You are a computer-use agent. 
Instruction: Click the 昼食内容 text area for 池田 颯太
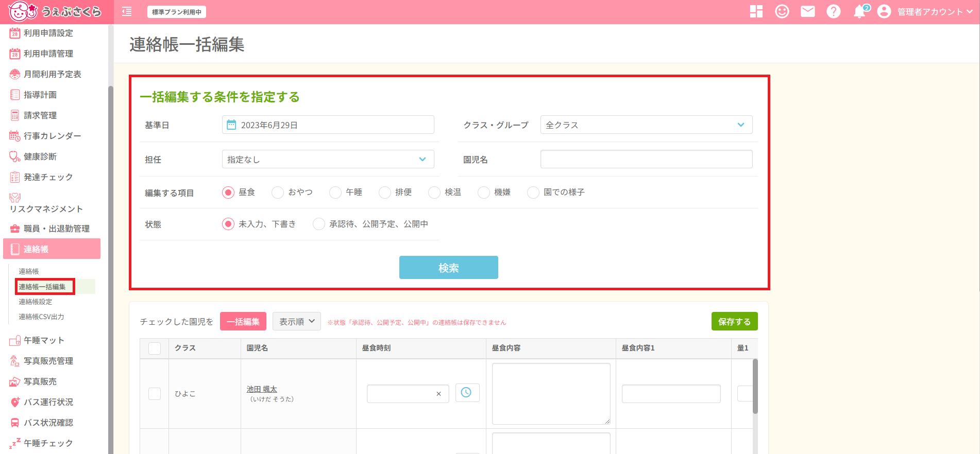pyautogui.click(x=551, y=394)
